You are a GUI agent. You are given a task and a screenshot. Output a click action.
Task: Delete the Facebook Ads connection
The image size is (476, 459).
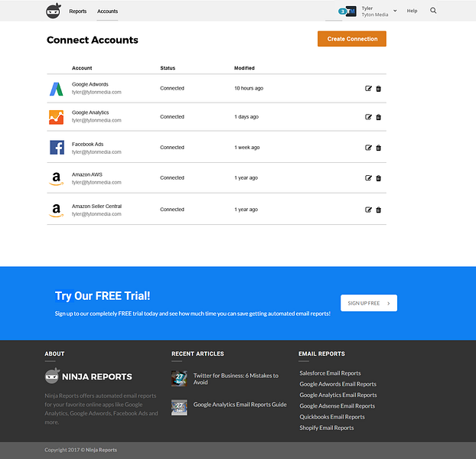click(x=379, y=148)
